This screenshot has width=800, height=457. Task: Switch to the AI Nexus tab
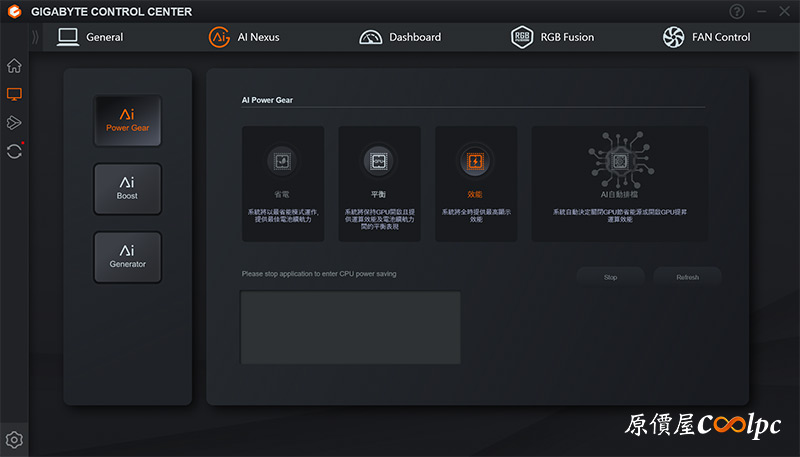click(244, 37)
